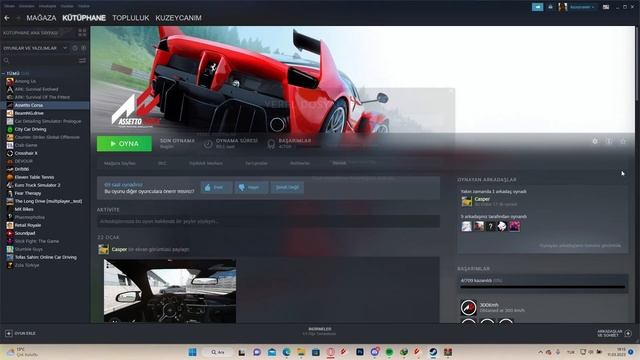
Task: Go back with the back arrow
Action: tap(7, 18)
